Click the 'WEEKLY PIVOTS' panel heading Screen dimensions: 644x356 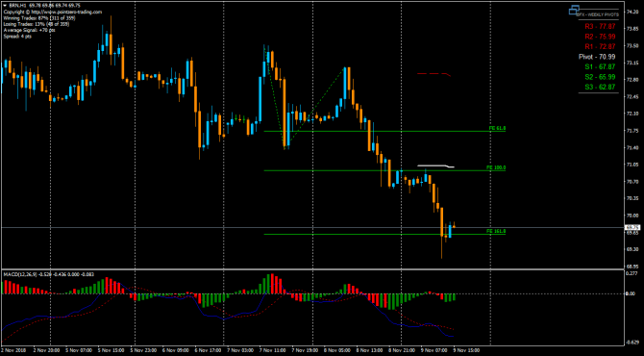click(x=599, y=14)
